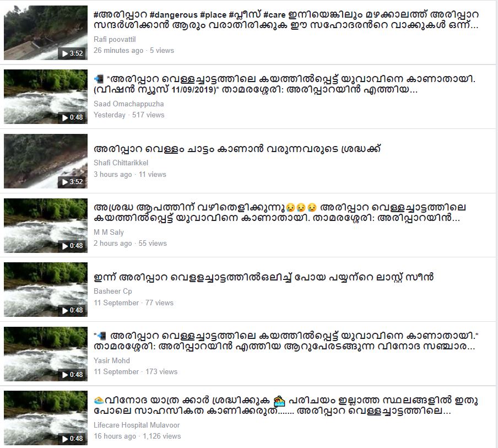Open the video title with three crying emojis
The height and width of the screenshot is (448, 498).
[x=280, y=213]
